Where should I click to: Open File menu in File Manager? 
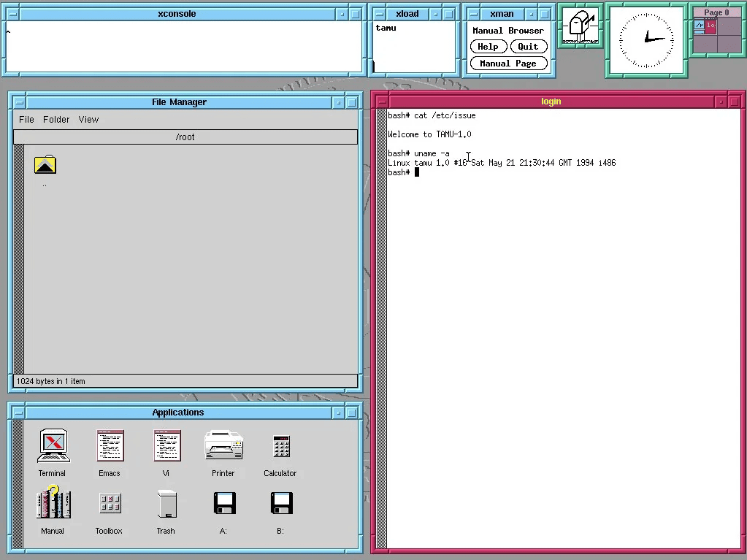pyautogui.click(x=26, y=120)
